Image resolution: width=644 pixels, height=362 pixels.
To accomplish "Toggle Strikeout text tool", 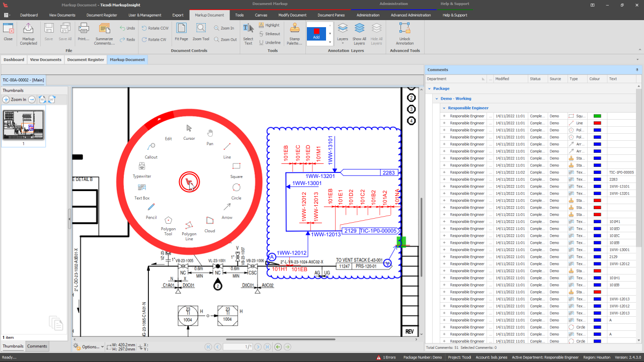I will click(x=269, y=34).
